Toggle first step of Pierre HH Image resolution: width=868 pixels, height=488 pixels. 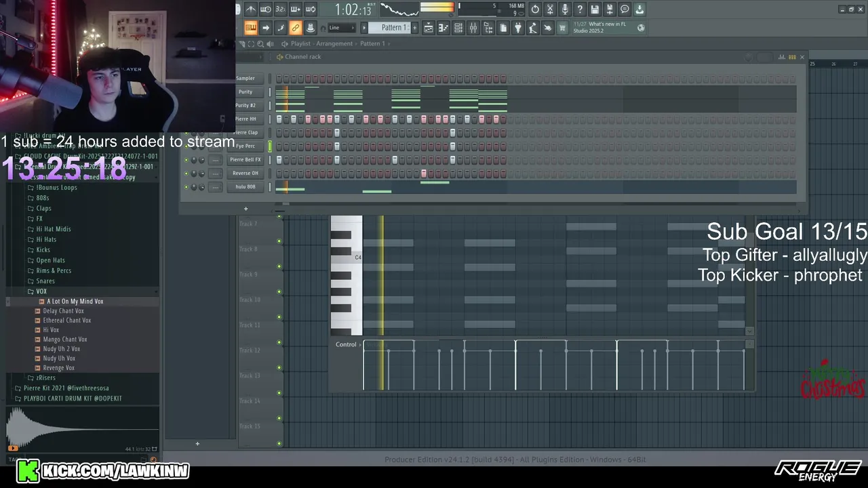(x=279, y=119)
